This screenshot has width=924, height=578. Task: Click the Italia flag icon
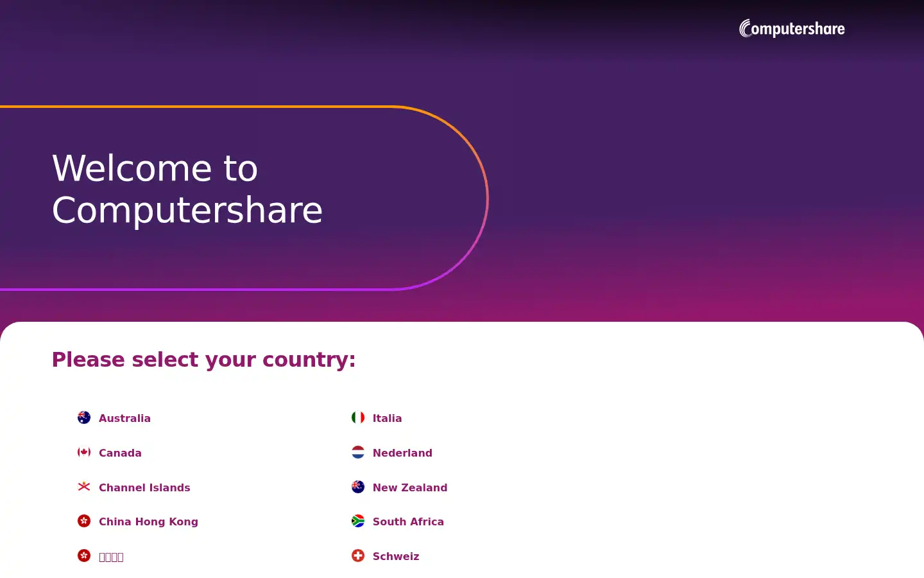358,417
